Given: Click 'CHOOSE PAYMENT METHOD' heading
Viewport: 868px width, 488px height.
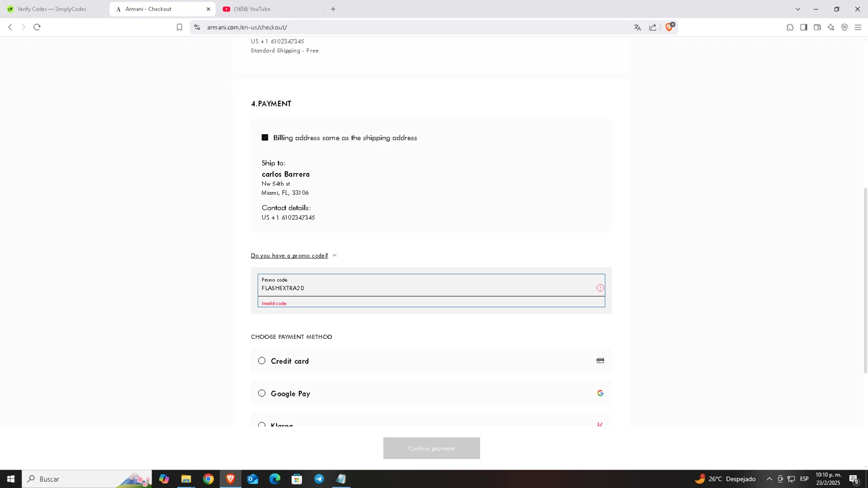Looking at the screenshot, I should pyautogui.click(x=292, y=337).
